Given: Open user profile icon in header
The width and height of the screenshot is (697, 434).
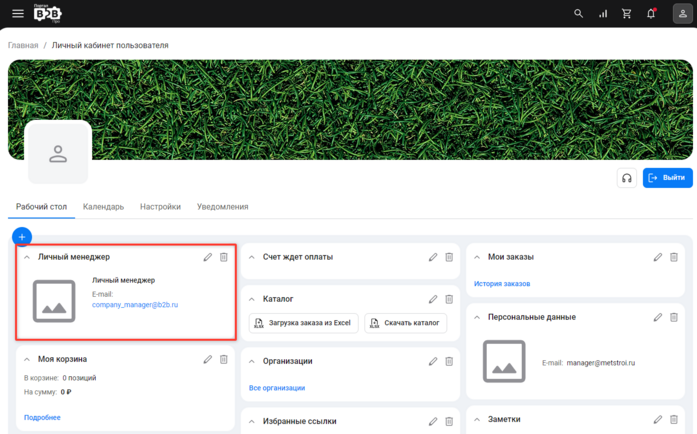Looking at the screenshot, I should (683, 14).
